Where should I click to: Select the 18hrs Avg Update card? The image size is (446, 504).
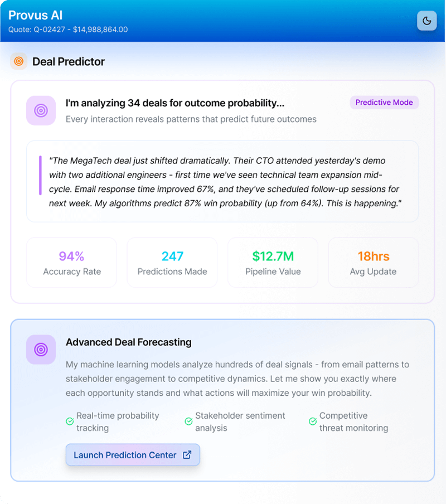(x=373, y=263)
